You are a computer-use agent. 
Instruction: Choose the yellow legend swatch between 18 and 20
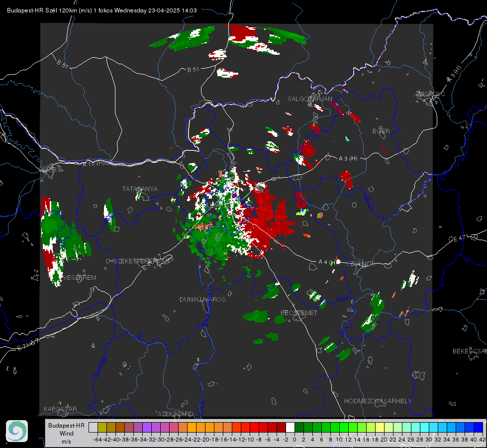tap(380, 428)
